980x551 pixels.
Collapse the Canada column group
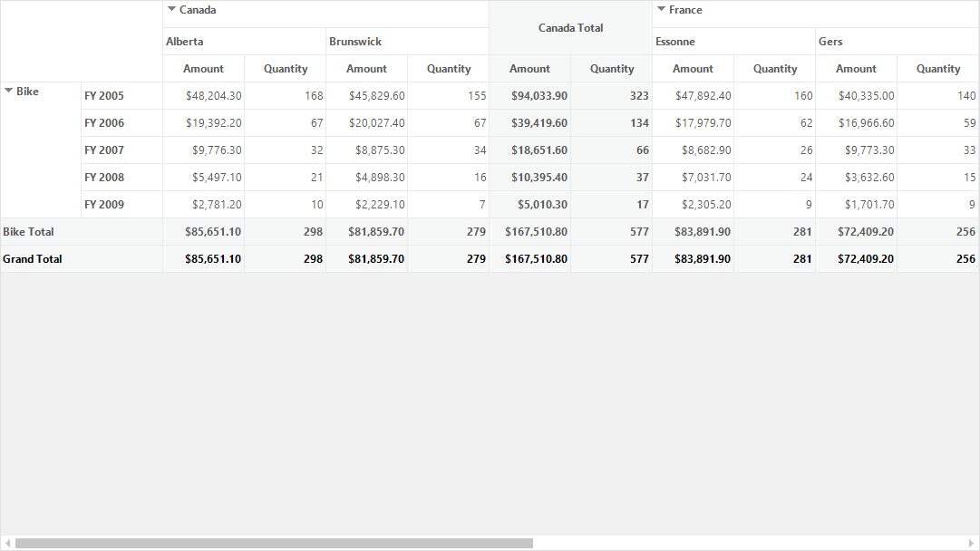pos(171,9)
